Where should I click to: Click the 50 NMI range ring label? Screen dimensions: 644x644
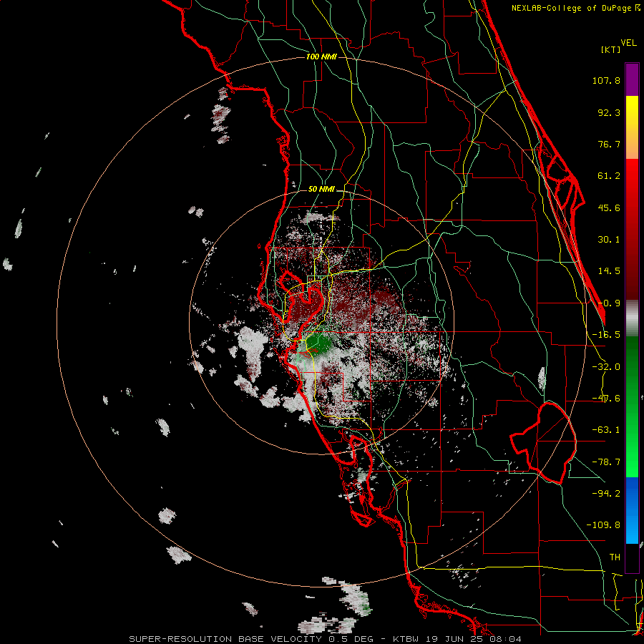coord(321,190)
